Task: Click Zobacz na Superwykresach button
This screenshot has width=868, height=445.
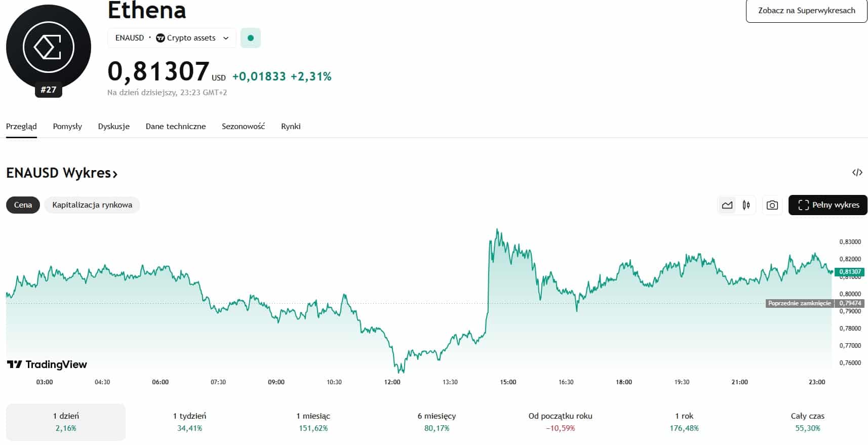Action: pos(806,11)
